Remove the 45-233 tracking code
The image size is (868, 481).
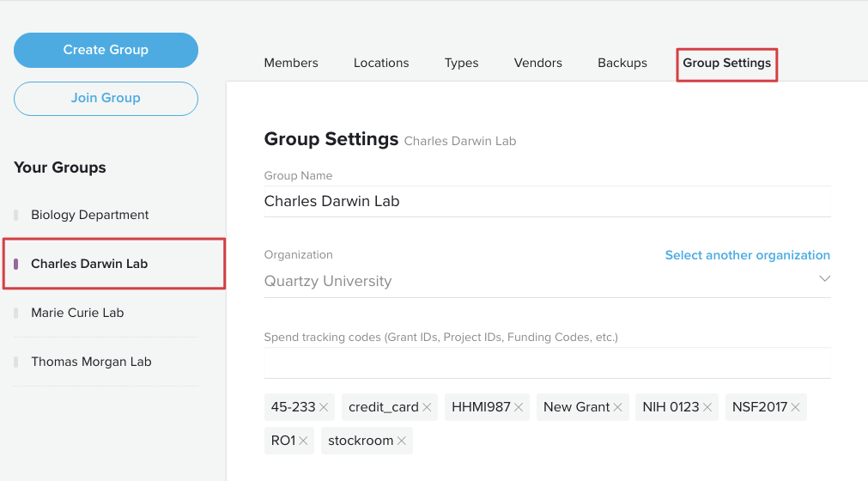[324, 407]
